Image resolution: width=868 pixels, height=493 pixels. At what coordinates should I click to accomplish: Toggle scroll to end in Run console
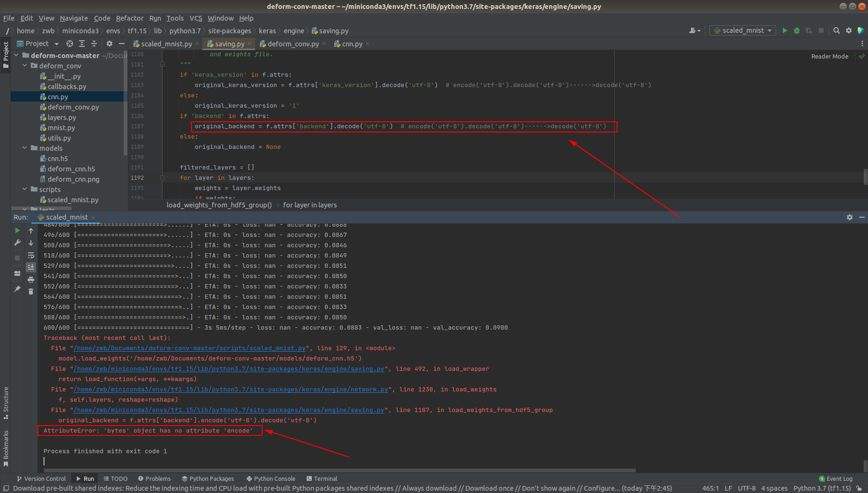pos(31,267)
